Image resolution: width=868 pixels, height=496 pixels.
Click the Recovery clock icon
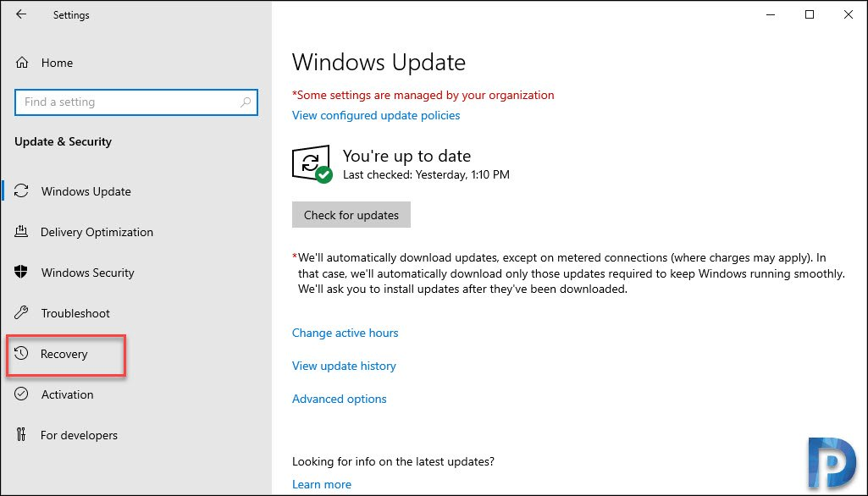(x=21, y=353)
